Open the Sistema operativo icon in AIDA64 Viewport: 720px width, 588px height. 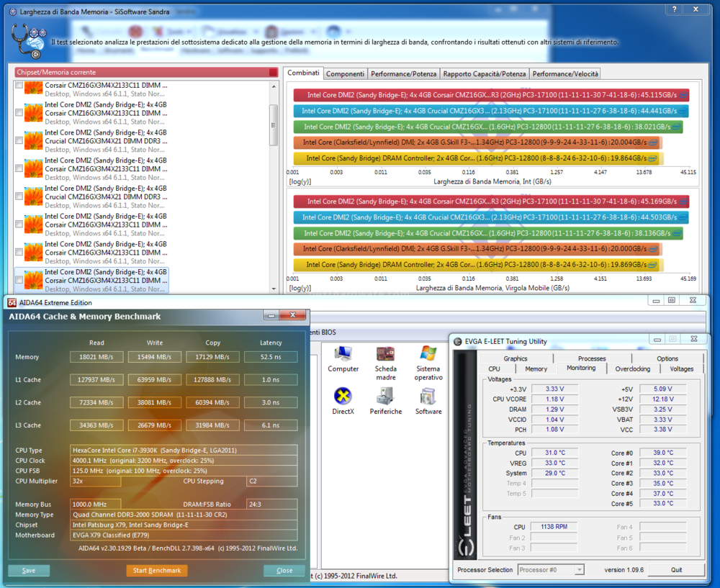(x=428, y=363)
